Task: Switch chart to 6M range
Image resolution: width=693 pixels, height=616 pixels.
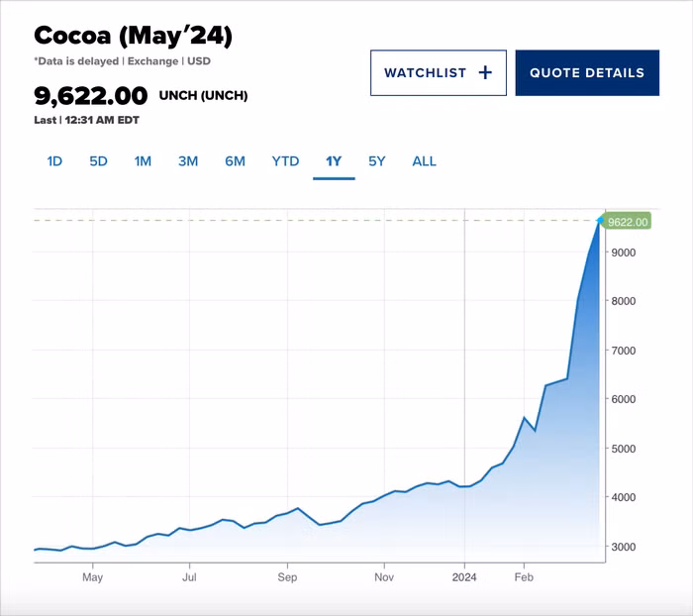Action: [235, 161]
